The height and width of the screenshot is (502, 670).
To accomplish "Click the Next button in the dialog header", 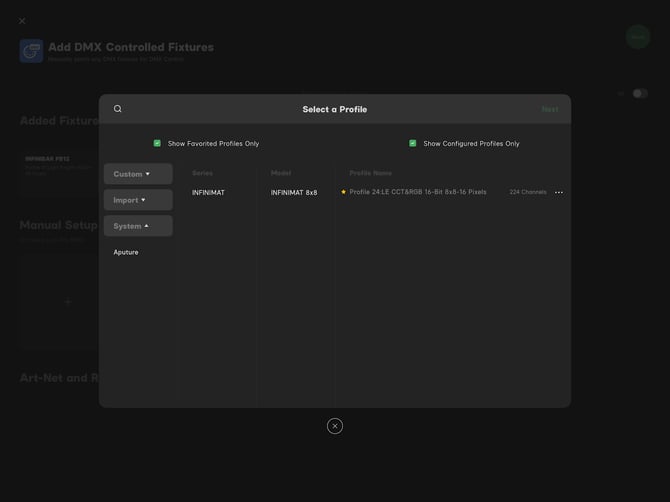I will tap(550, 109).
